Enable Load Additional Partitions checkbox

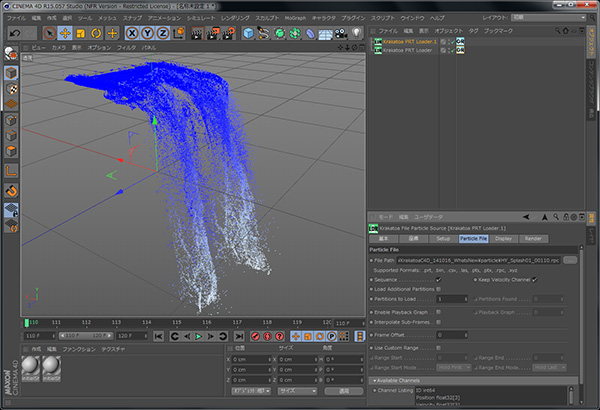point(439,289)
